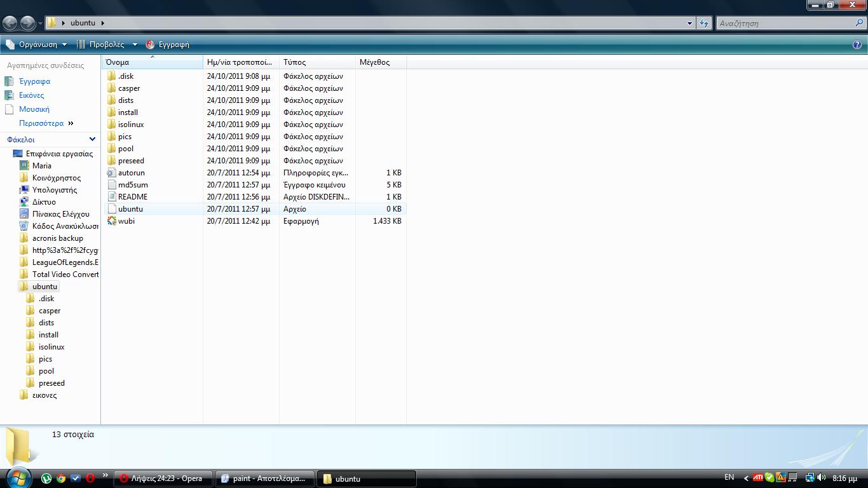Sort by Μέγεθος column header

pos(381,62)
